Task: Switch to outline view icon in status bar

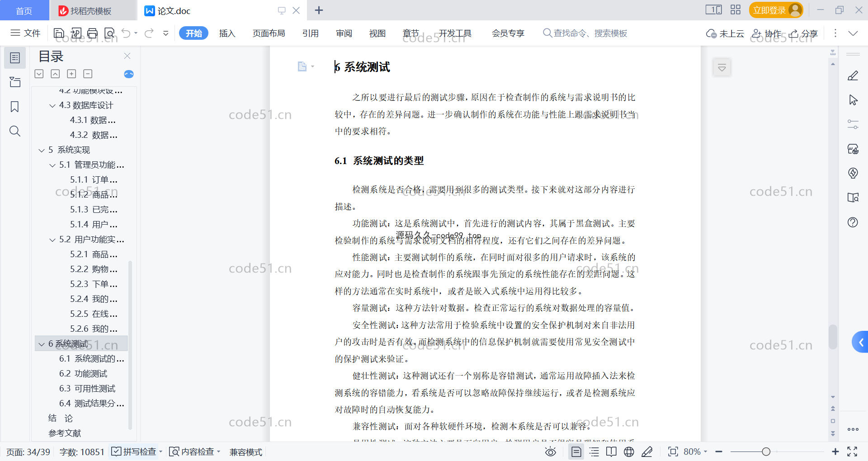Action: tap(594, 452)
